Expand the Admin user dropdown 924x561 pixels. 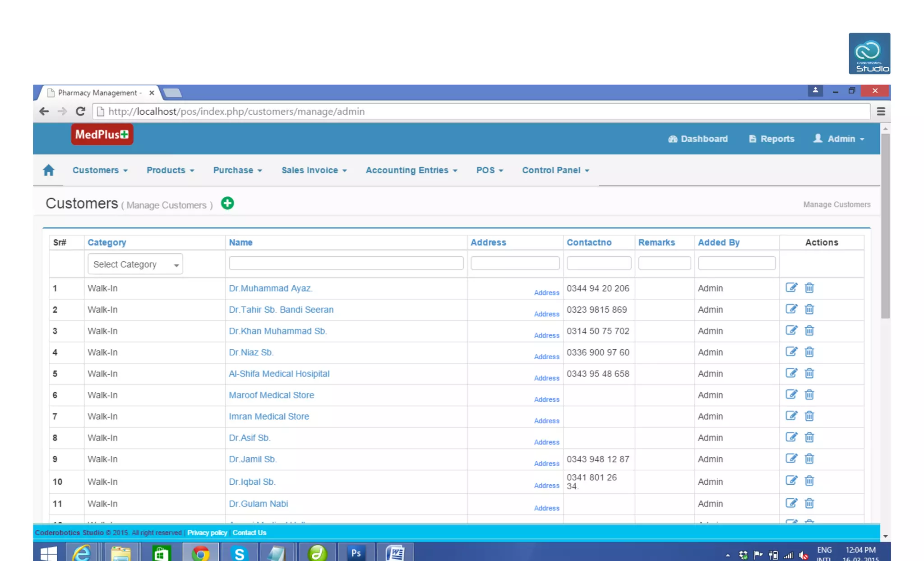click(840, 139)
